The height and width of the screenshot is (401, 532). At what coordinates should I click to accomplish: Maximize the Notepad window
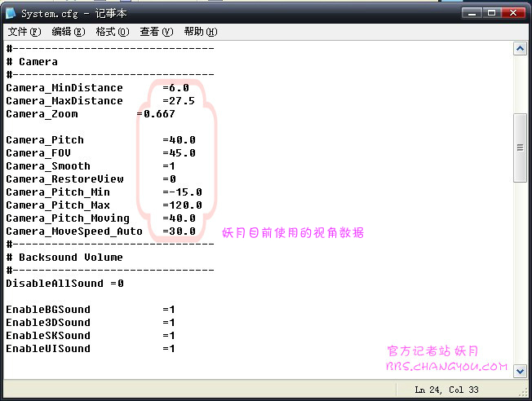pyautogui.click(x=493, y=13)
